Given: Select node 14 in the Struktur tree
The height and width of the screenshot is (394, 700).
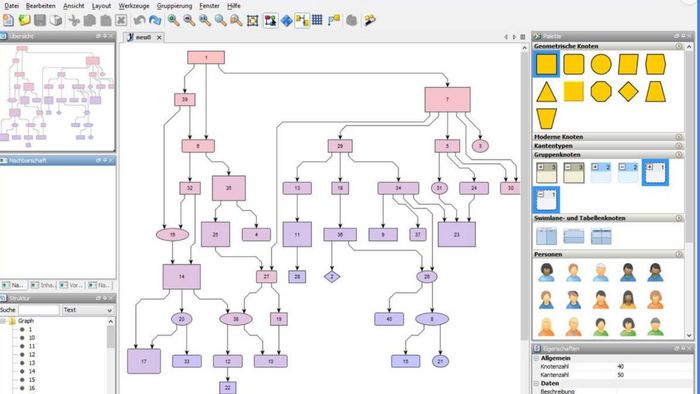Looking at the screenshot, I should [31, 371].
